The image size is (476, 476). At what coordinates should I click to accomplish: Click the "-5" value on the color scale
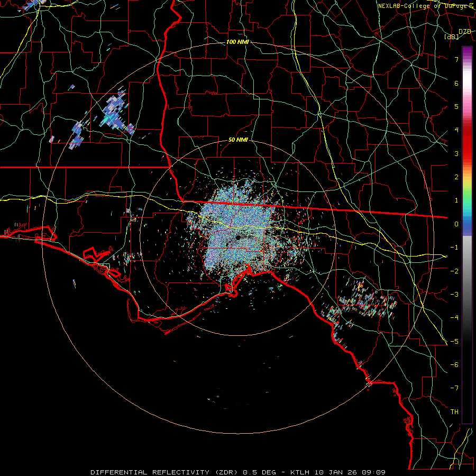(454, 342)
